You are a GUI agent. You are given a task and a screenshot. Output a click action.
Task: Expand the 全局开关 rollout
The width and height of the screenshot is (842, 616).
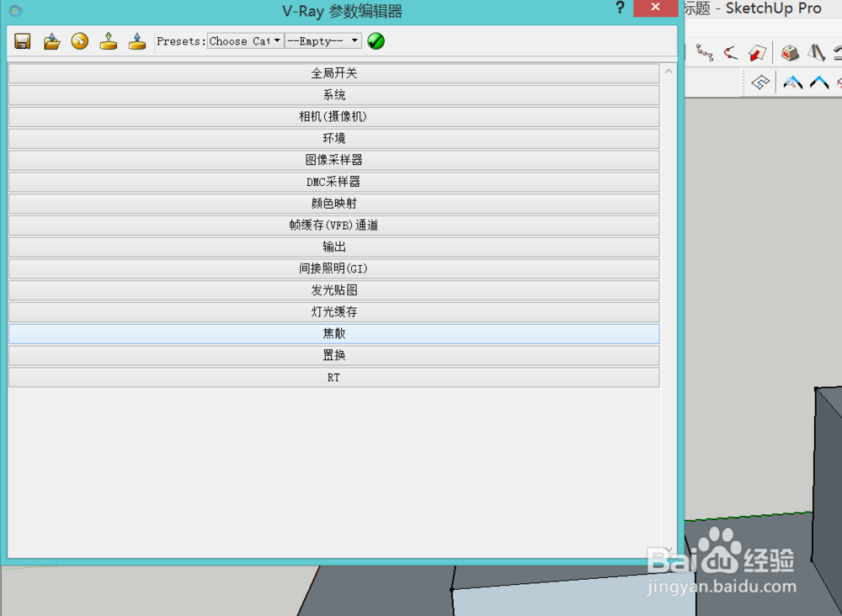point(334,73)
